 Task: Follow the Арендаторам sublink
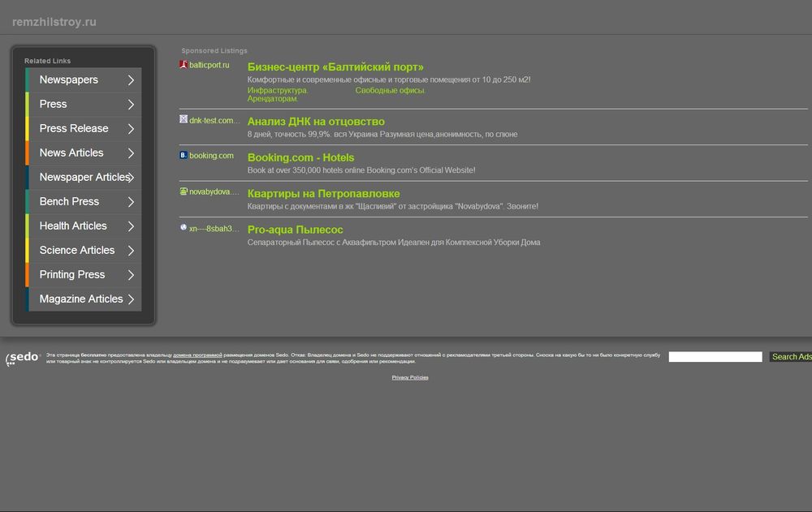[x=272, y=98]
